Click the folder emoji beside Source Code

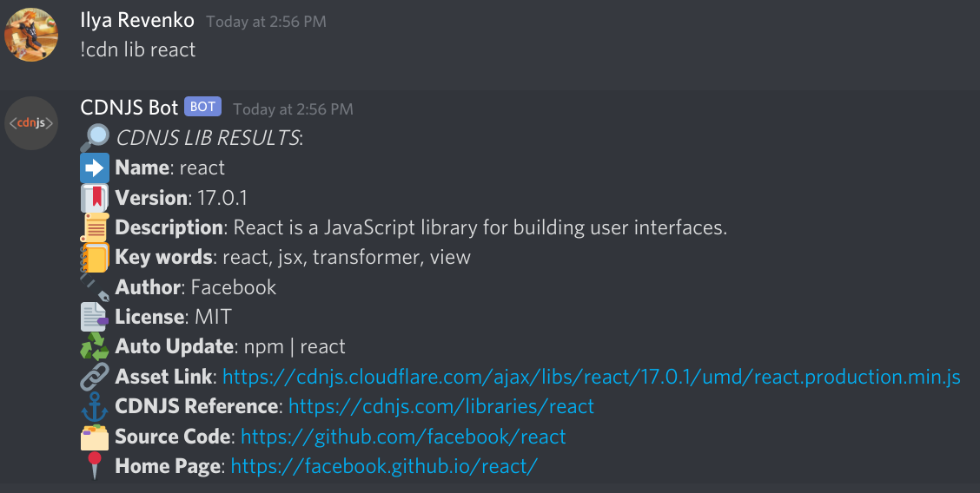pyautogui.click(x=95, y=437)
